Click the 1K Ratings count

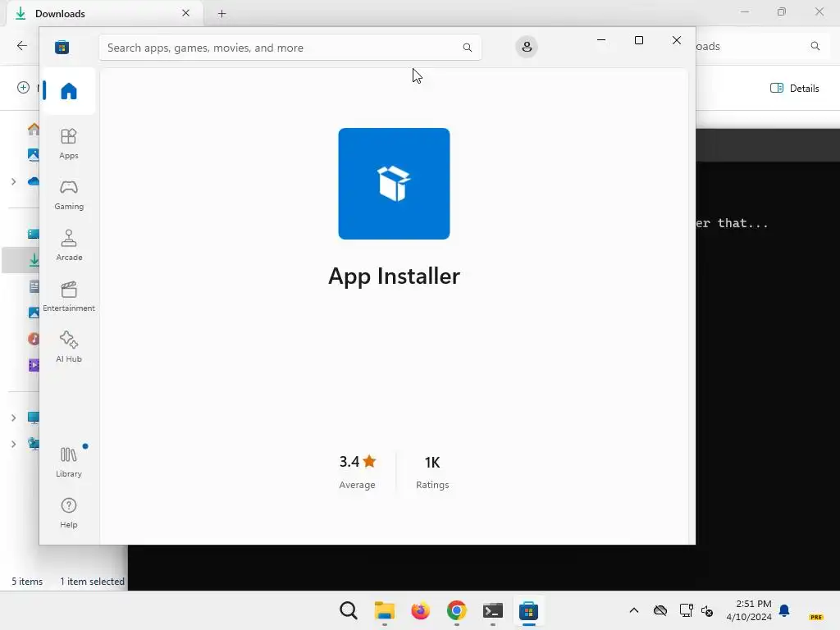432,472
